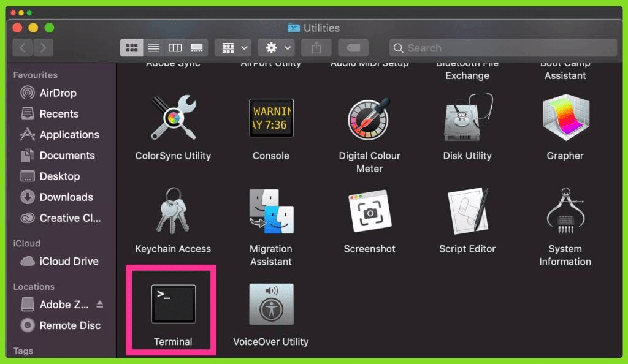Click the Share button
628x364 pixels.
click(x=316, y=47)
